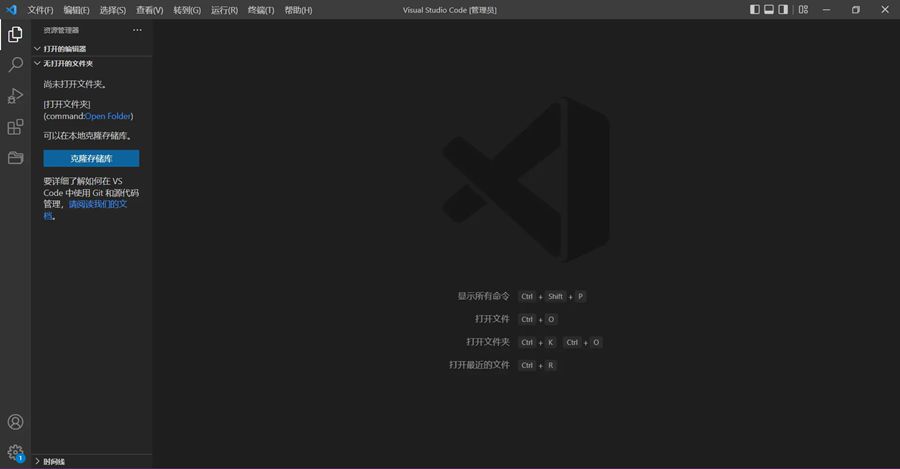This screenshot has height=469, width=900.
Task: Open the 终端(T) menu
Action: (260, 10)
